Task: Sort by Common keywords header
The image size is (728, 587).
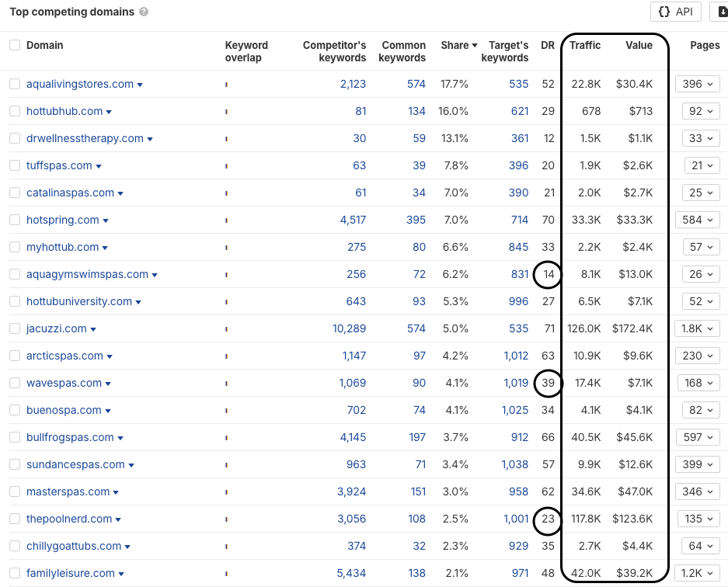Action: tap(402, 51)
